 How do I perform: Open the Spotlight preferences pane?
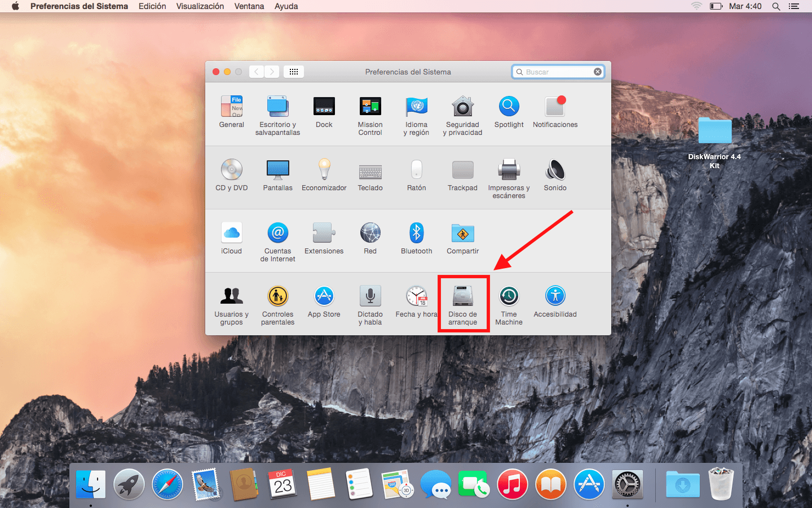coord(509,112)
